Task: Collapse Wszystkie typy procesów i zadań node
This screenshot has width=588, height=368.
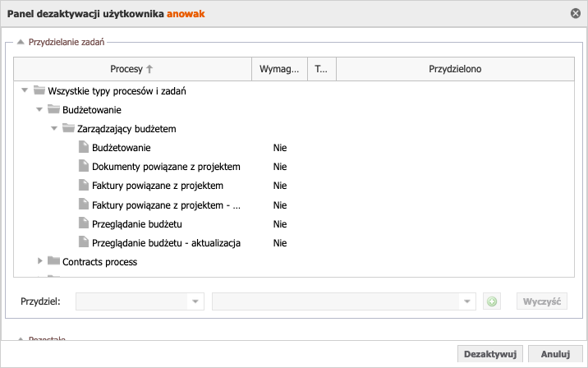Action: coord(25,90)
